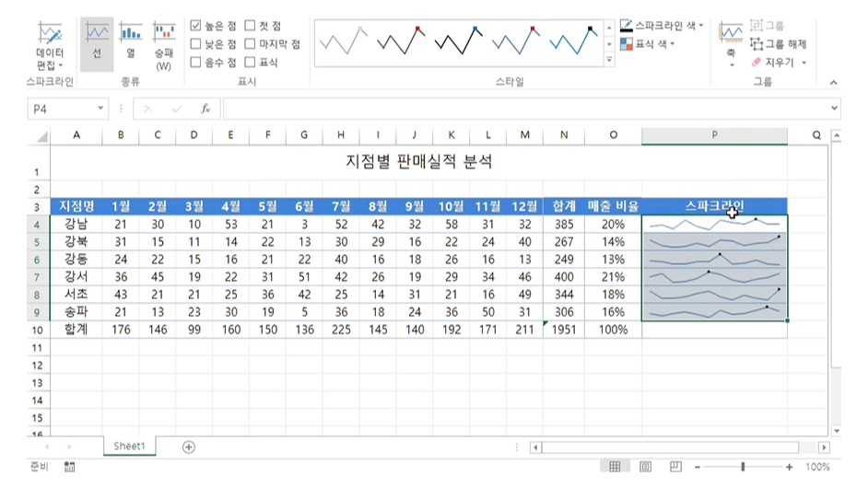
Task: Select the 승패(W) win/loss sparkline type
Action: [164, 45]
